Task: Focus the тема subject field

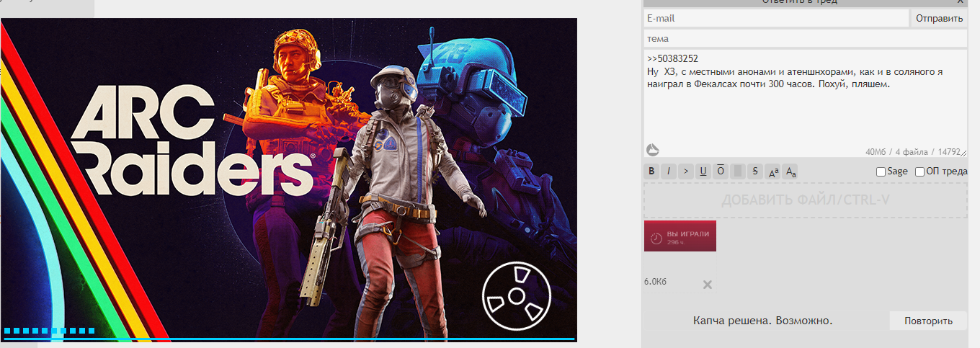Action: pyautogui.click(x=805, y=38)
